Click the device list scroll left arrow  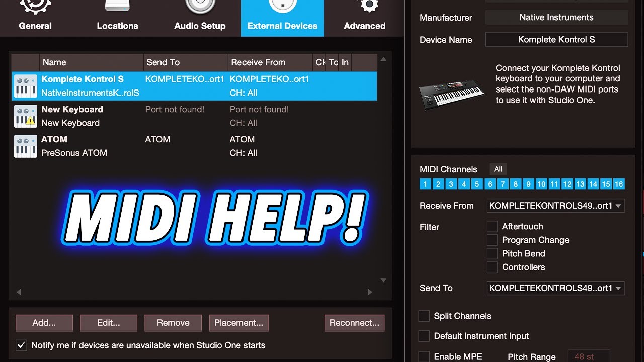19,292
